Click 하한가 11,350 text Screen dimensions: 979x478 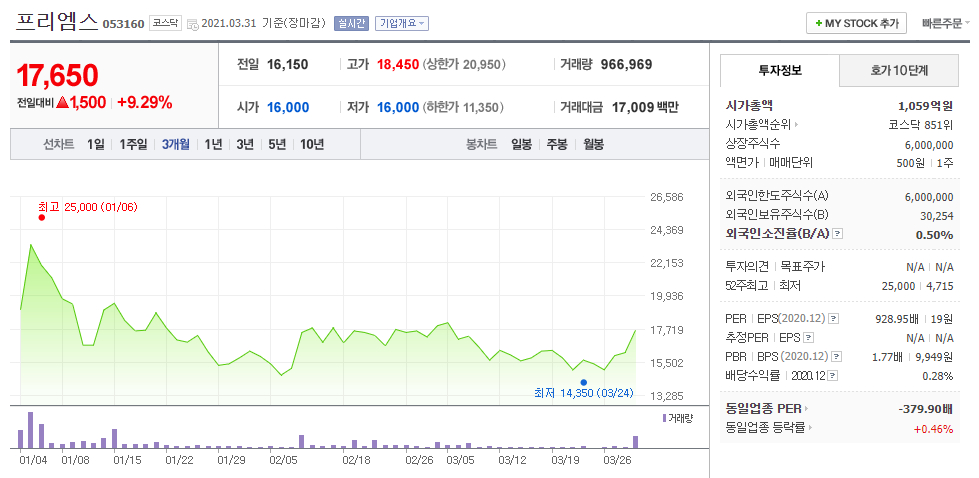[464, 107]
